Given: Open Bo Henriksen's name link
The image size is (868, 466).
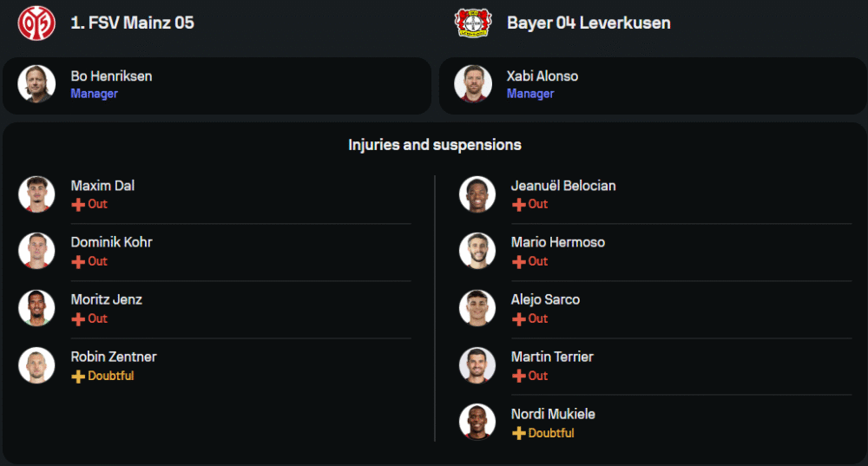Looking at the screenshot, I should (x=111, y=76).
